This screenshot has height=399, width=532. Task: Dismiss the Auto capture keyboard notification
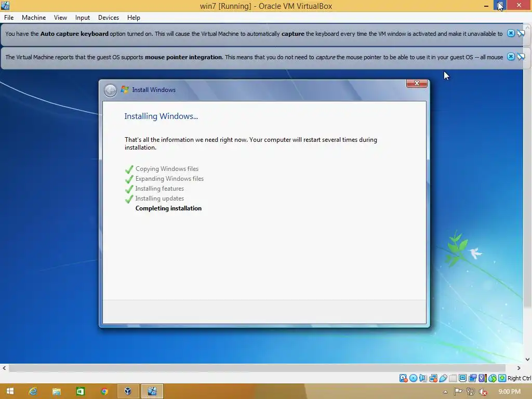[x=511, y=33]
